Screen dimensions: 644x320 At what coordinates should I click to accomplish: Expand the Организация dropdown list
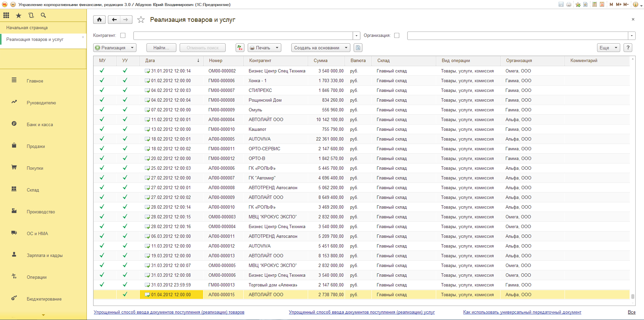632,36
